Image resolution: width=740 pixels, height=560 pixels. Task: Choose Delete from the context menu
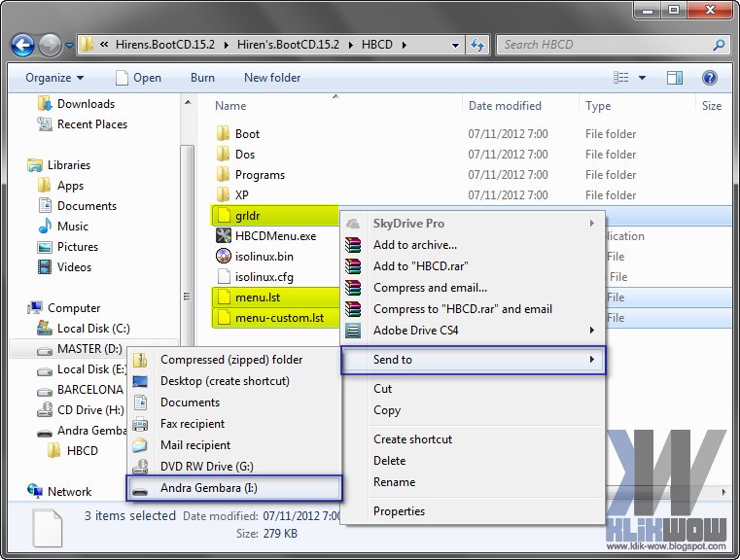point(473,461)
